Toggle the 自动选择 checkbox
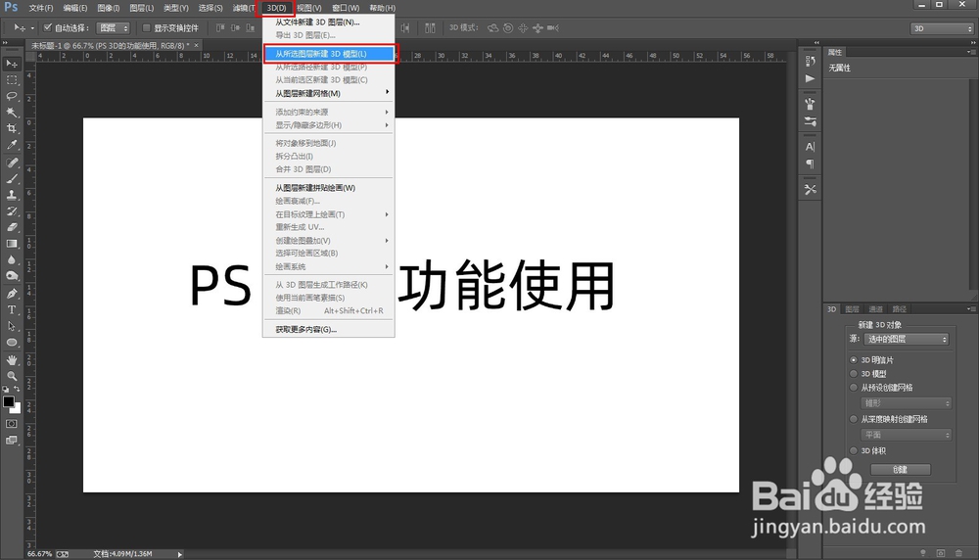 point(47,27)
